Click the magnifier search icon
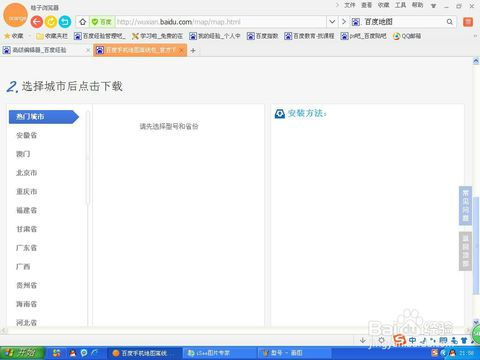 point(450,22)
